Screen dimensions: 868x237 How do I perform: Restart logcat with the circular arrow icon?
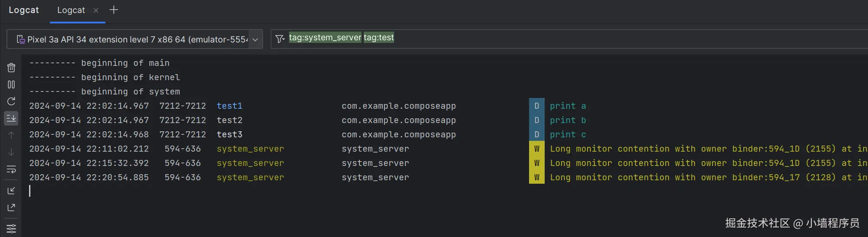(11, 101)
